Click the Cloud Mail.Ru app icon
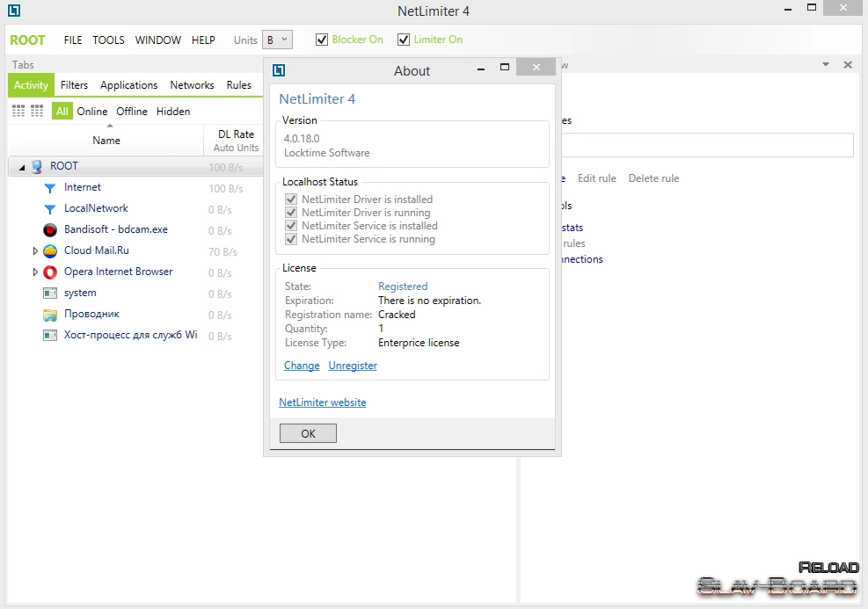This screenshot has height=609, width=868. point(50,251)
